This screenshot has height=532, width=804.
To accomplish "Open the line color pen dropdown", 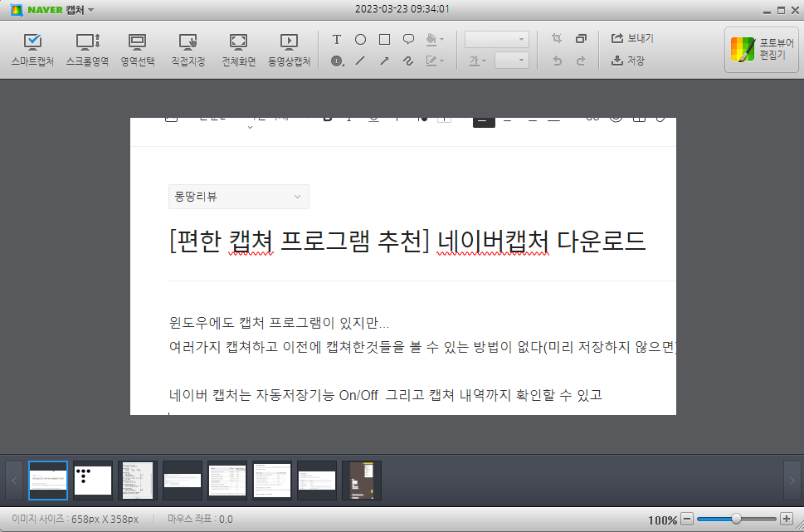I will [435, 61].
